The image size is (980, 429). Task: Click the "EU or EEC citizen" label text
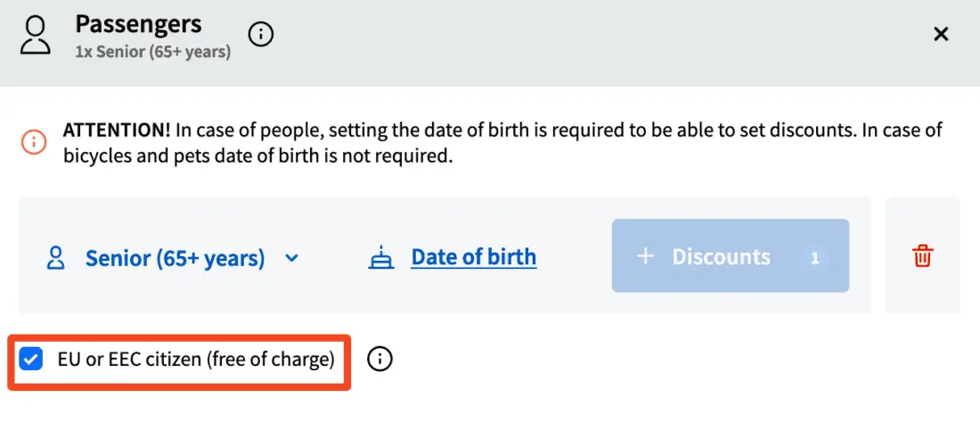click(x=196, y=360)
